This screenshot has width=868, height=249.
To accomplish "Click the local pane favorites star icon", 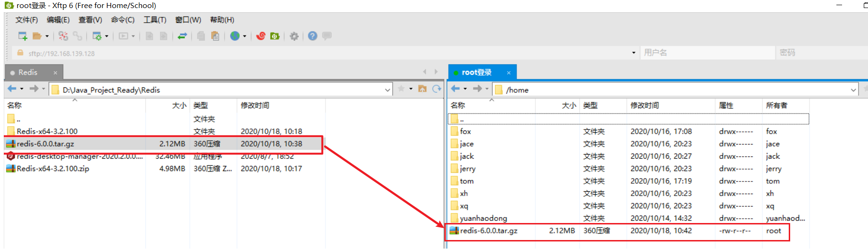I will [x=401, y=89].
